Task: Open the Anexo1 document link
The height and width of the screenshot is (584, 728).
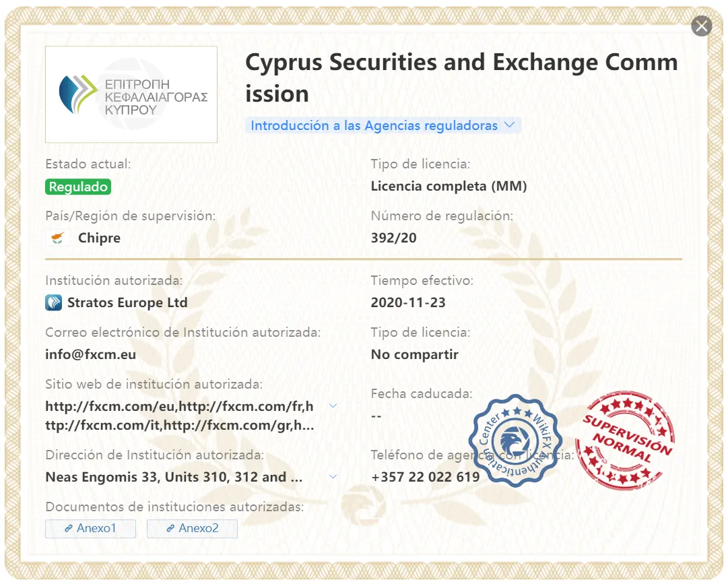Action: [90, 528]
